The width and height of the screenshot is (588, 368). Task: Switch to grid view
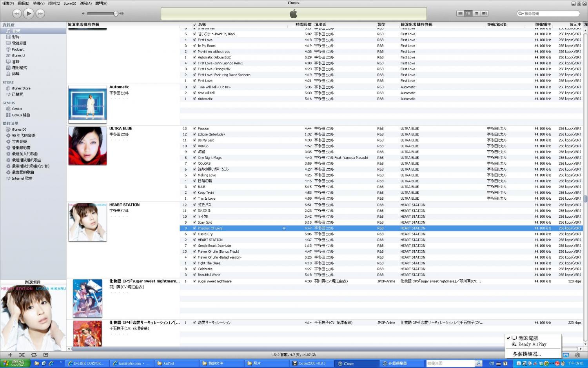(x=476, y=13)
